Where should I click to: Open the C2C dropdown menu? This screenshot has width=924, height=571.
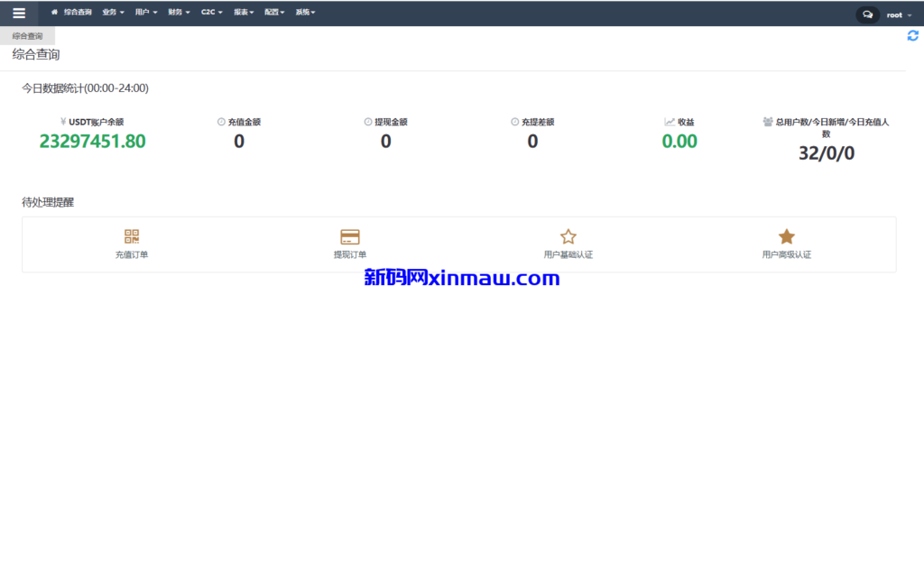click(211, 14)
